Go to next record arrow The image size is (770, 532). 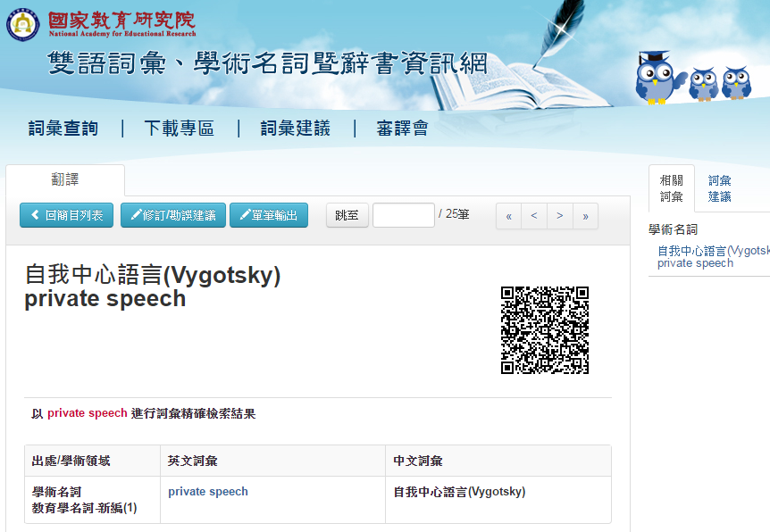coord(559,216)
